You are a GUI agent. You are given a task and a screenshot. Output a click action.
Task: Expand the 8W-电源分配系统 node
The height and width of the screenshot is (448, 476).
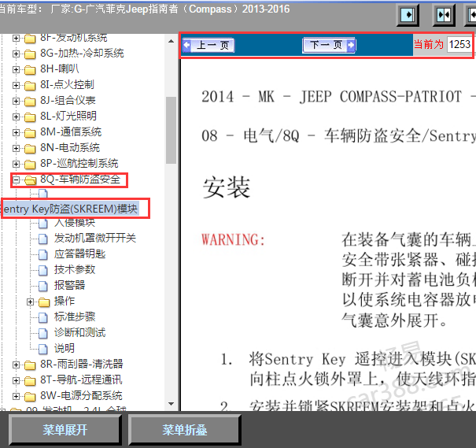[x=16, y=396]
